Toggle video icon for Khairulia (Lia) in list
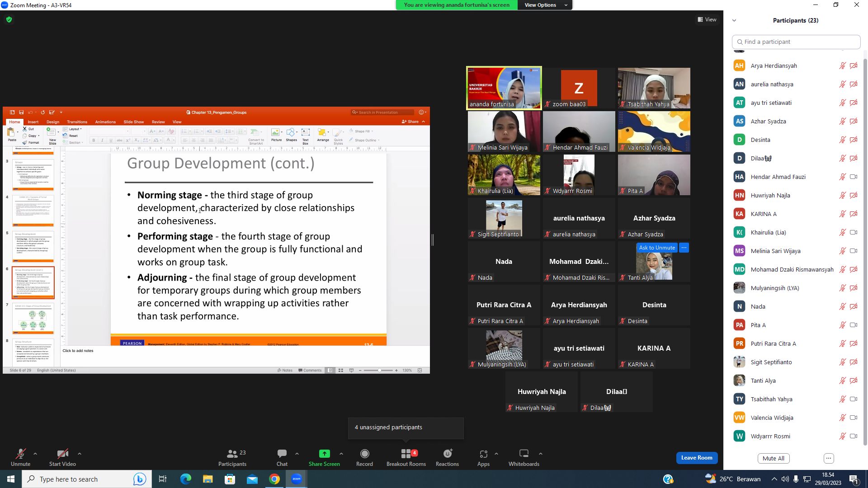 pyautogui.click(x=854, y=232)
